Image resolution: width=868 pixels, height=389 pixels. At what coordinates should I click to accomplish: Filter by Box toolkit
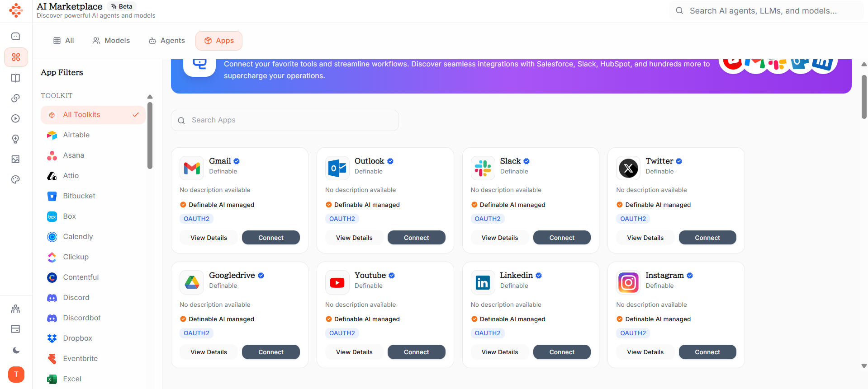[93, 216]
